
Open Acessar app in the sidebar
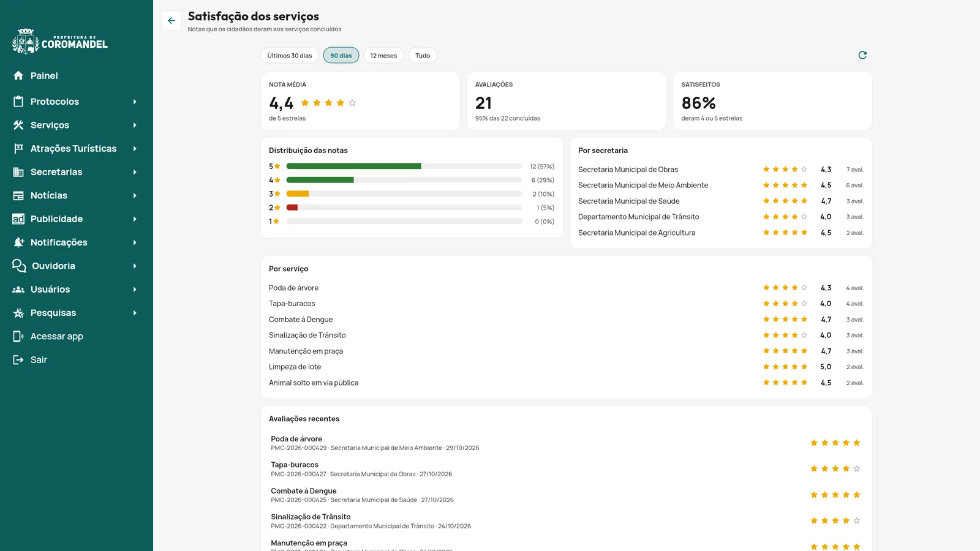click(x=57, y=336)
